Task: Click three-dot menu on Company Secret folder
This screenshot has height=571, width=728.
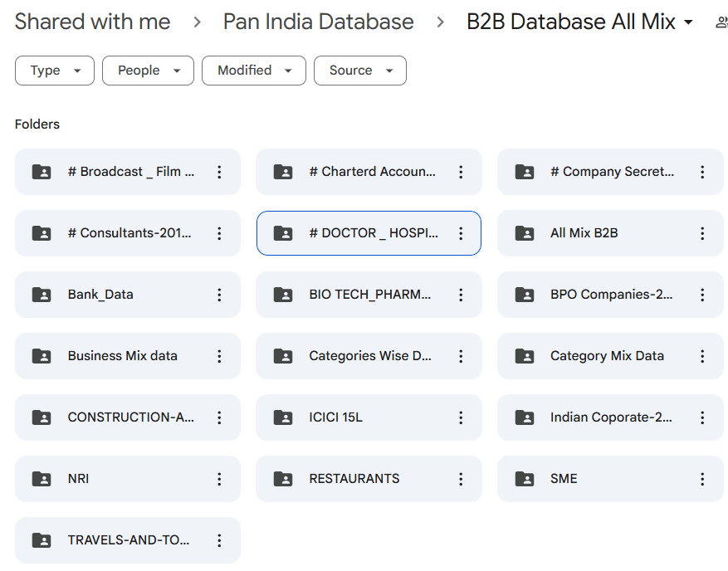Action: (x=702, y=172)
